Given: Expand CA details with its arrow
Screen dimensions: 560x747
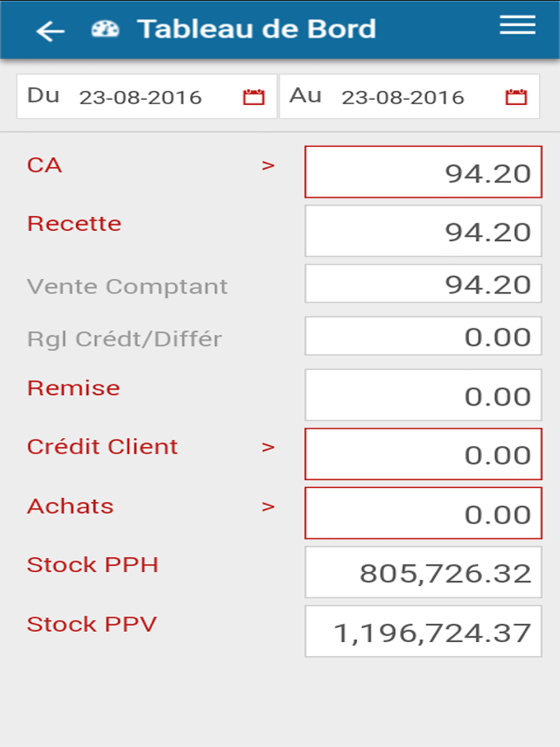Looking at the screenshot, I should pos(268,166).
